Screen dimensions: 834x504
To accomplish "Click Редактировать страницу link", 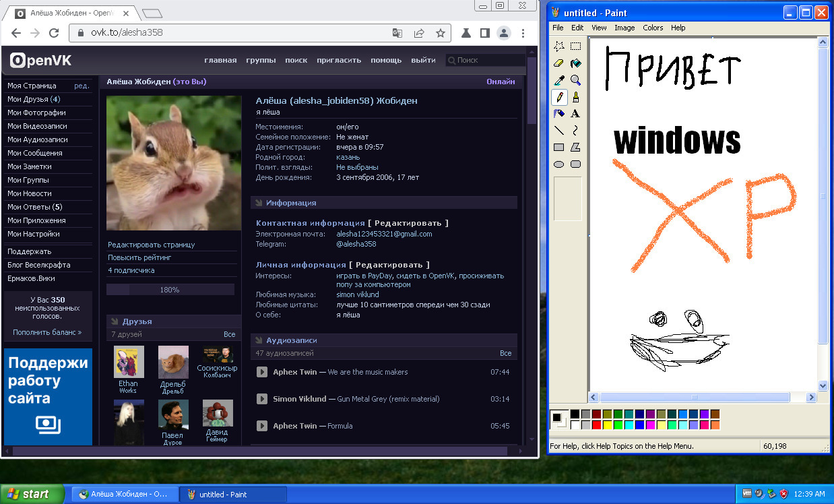I will point(151,245).
